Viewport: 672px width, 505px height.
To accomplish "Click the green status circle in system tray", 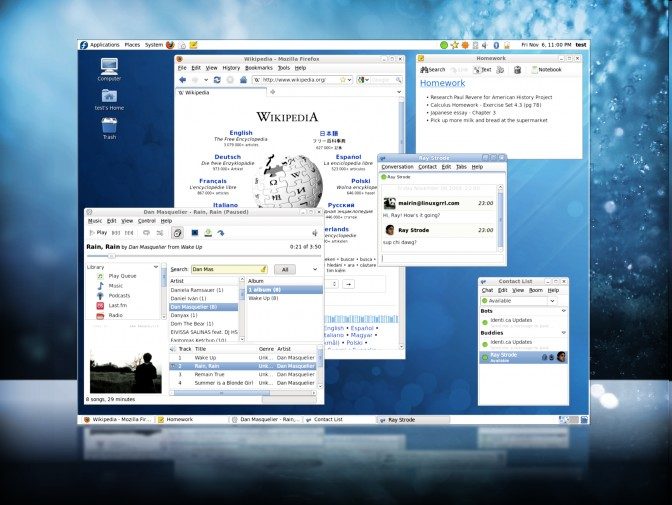I will (x=444, y=45).
